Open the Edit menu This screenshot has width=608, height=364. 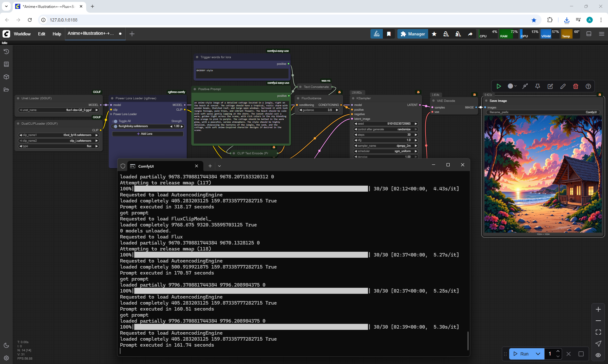[41, 34]
